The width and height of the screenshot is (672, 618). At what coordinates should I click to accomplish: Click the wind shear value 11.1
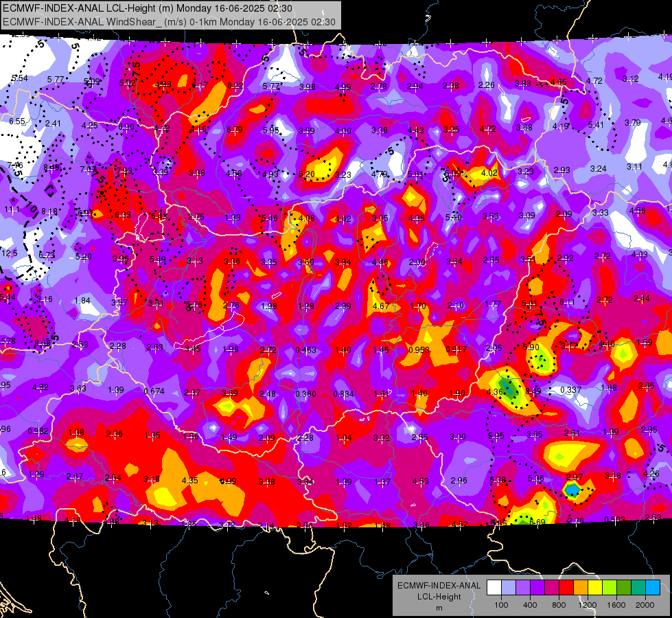point(12,209)
